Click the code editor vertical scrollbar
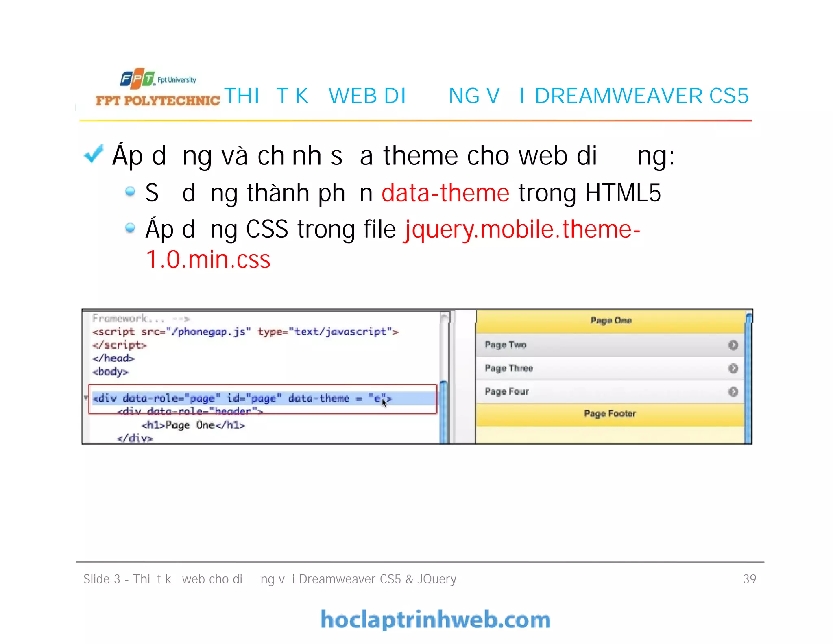This screenshot has width=833, height=644. [x=444, y=377]
